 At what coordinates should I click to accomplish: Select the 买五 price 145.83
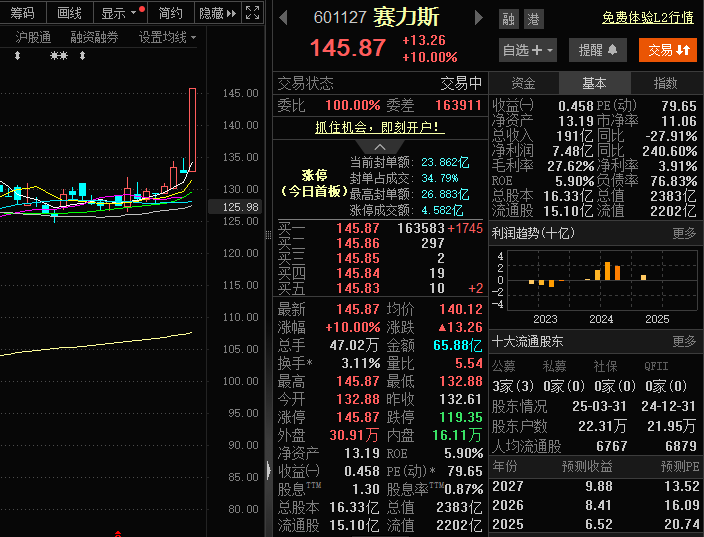[358, 288]
